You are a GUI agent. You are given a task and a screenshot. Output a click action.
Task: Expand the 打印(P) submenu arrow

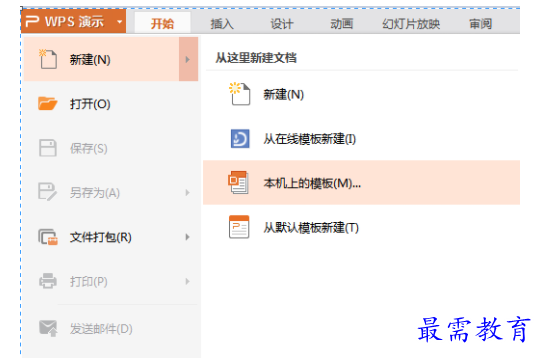point(187,281)
